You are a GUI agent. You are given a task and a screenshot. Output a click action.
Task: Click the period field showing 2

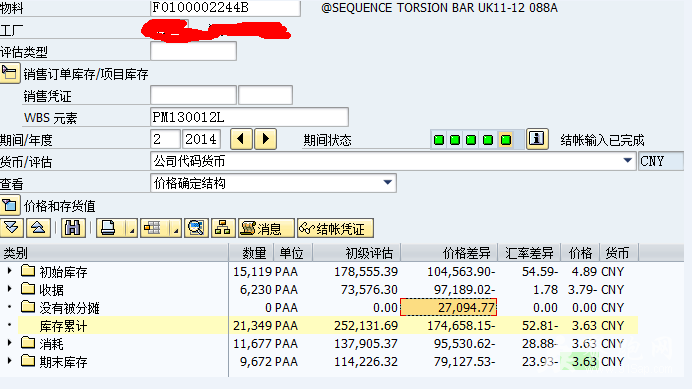165,139
